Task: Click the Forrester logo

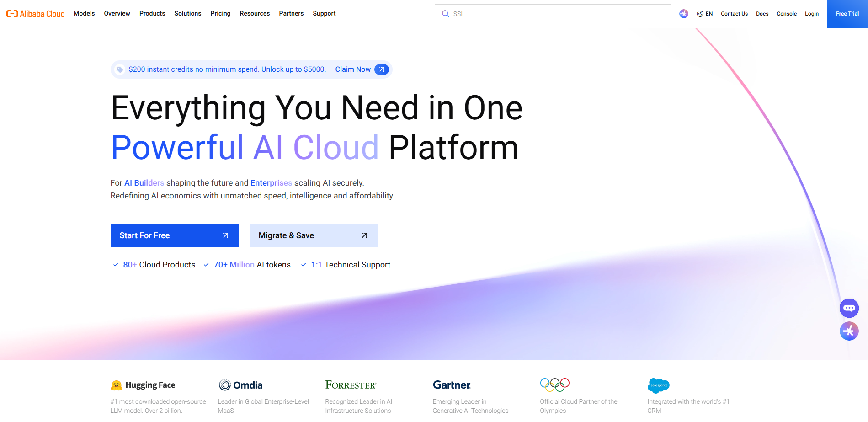Action: [351, 385]
